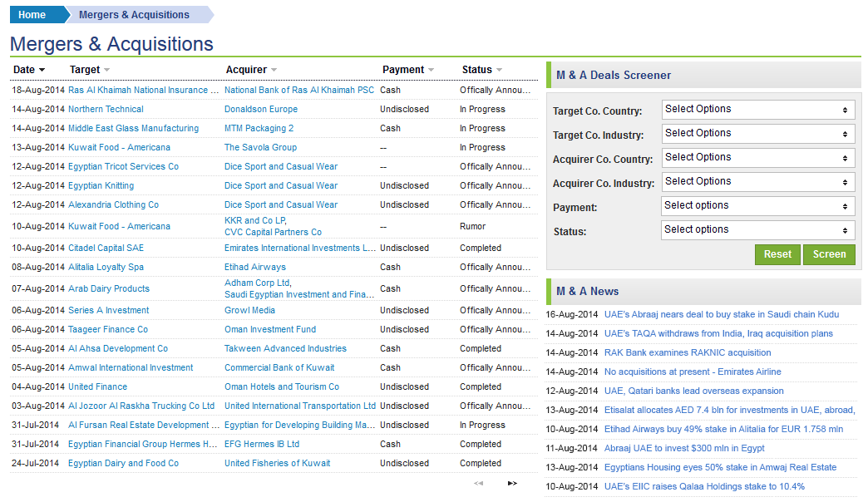Go to previous page of deals
Image resolution: width=868 pixels, height=502 pixels.
[x=478, y=483]
